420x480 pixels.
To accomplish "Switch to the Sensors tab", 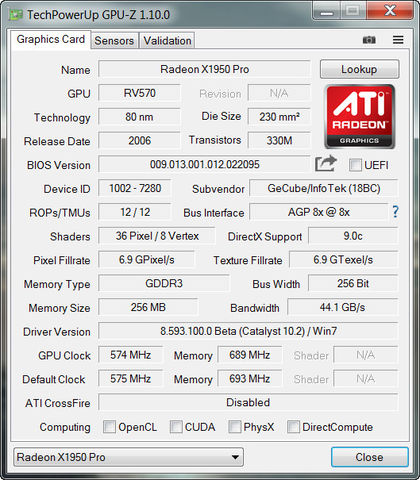I will [x=114, y=41].
